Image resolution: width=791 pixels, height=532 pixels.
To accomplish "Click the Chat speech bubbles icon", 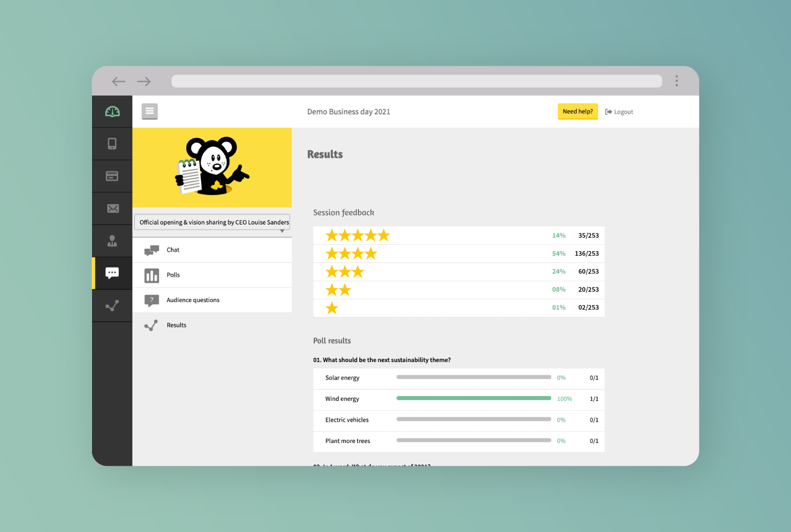I will (151, 250).
